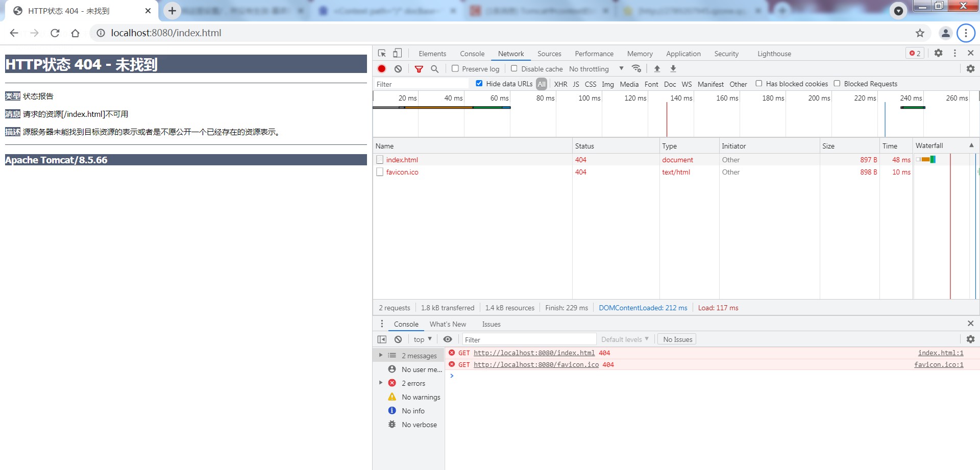Click the console Filter input field
Viewport: 980px width, 470px height.
529,339
